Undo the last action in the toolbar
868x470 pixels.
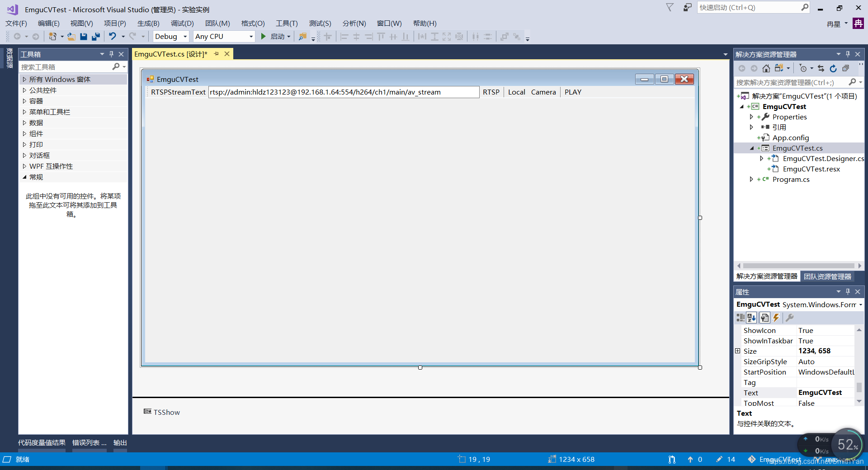[113, 37]
